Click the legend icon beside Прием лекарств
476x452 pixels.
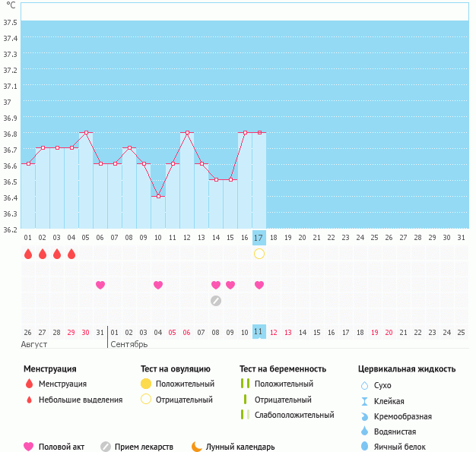tap(105, 447)
